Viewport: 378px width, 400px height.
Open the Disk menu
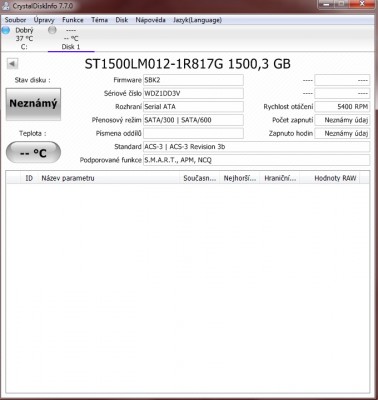click(x=122, y=20)
